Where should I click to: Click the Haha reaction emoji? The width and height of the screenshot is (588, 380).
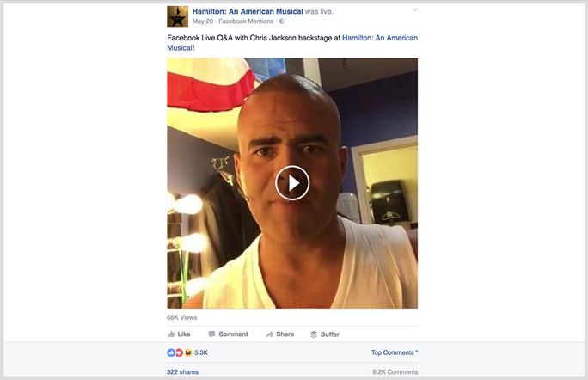(x=188, y=352)
